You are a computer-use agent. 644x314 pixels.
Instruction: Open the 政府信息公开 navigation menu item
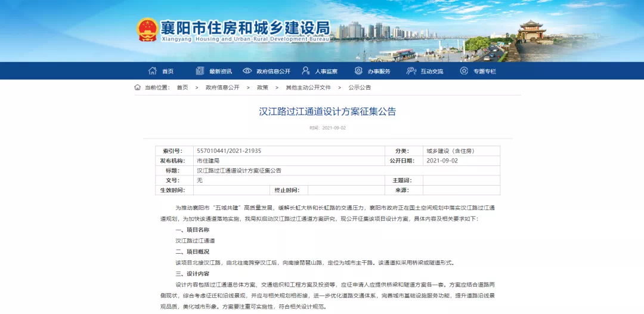[x=273, y=71]
